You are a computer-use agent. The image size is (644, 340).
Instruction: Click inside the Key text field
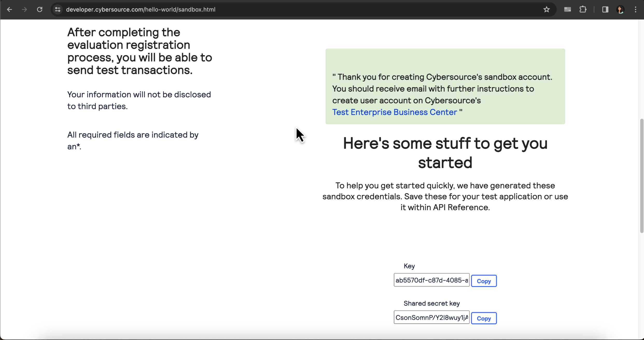431,280
